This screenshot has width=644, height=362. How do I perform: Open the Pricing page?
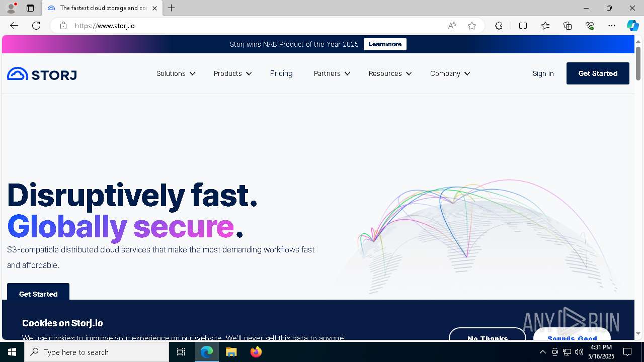click(281, 73)
